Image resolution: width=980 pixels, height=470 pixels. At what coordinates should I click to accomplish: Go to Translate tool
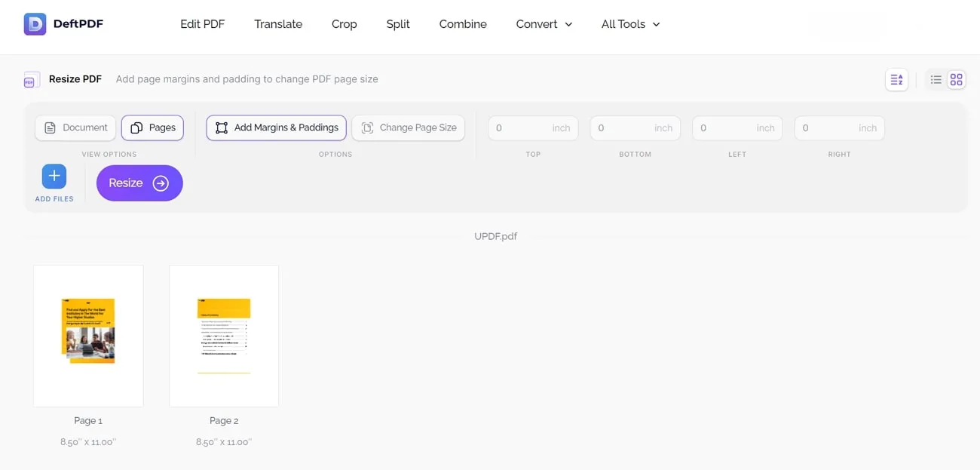pyautogui.click(x=278, y=24)
